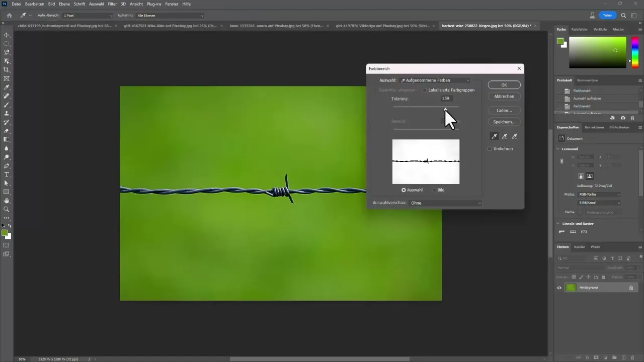Select the Text tool
This screenshot has height=362, width=644.
click(7, 173)
